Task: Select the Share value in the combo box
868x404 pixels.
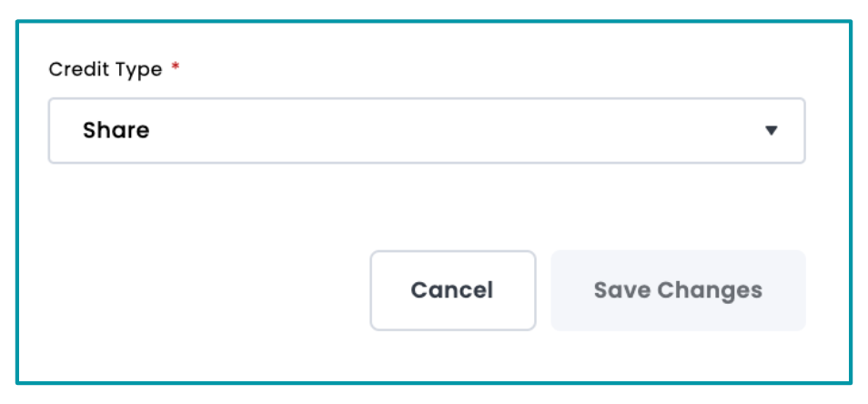Action: coord(116,131)
